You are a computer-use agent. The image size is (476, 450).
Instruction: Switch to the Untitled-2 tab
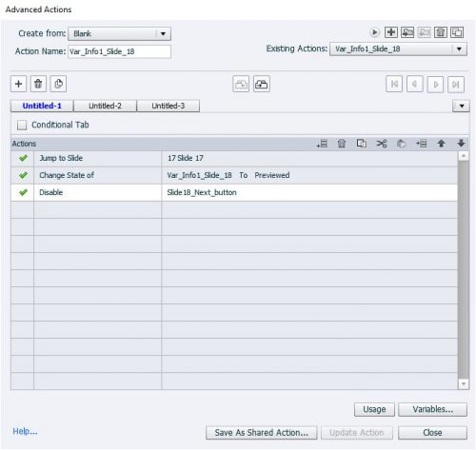point(105,106)
